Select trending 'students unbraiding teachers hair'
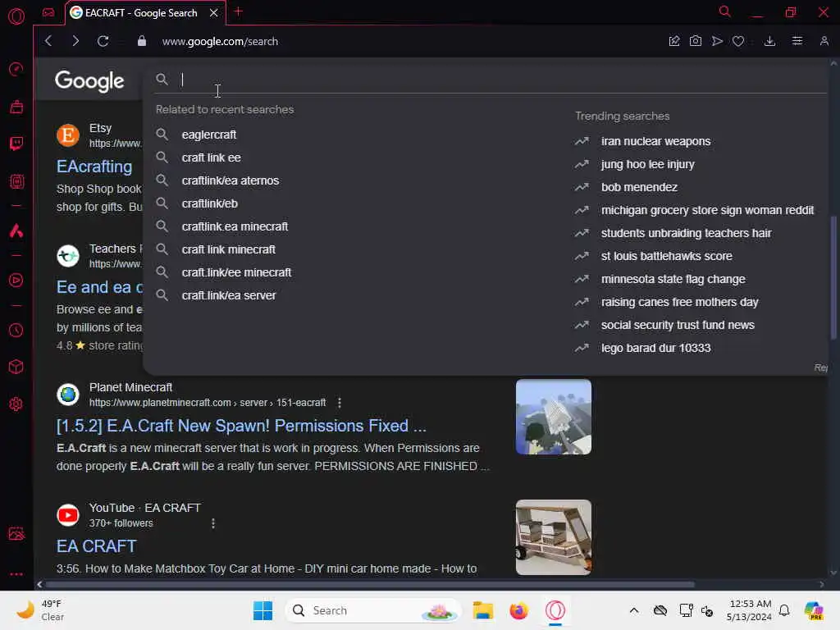 point(687,234)
